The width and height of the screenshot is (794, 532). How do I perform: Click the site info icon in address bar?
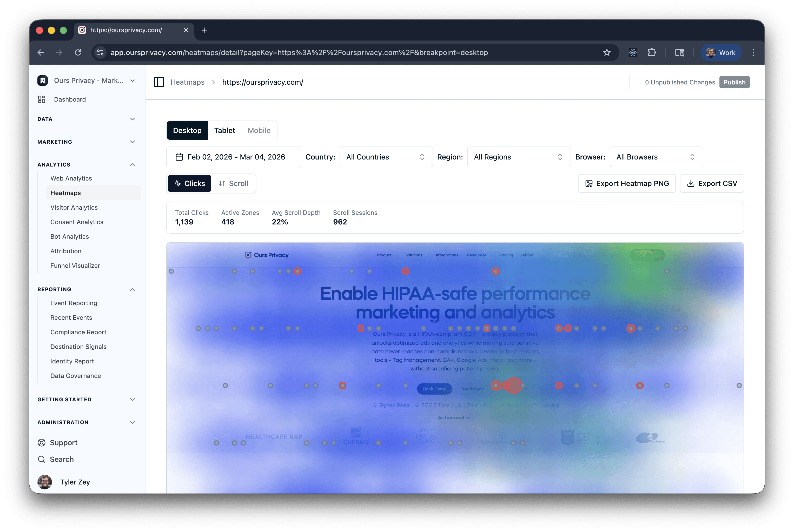(x=101, y=52)
